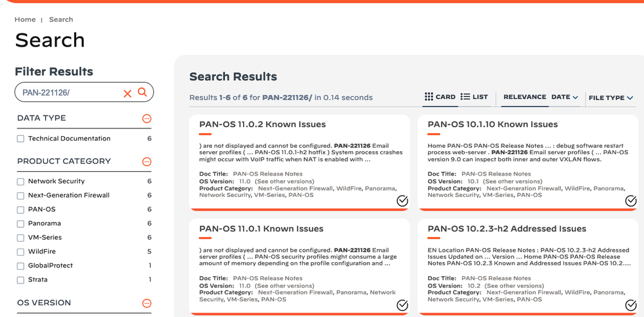Image resolution: width=644 pixels, height=317 pixels.
Task: Click the Search Results heading
Action: click(x=233, y=76)
